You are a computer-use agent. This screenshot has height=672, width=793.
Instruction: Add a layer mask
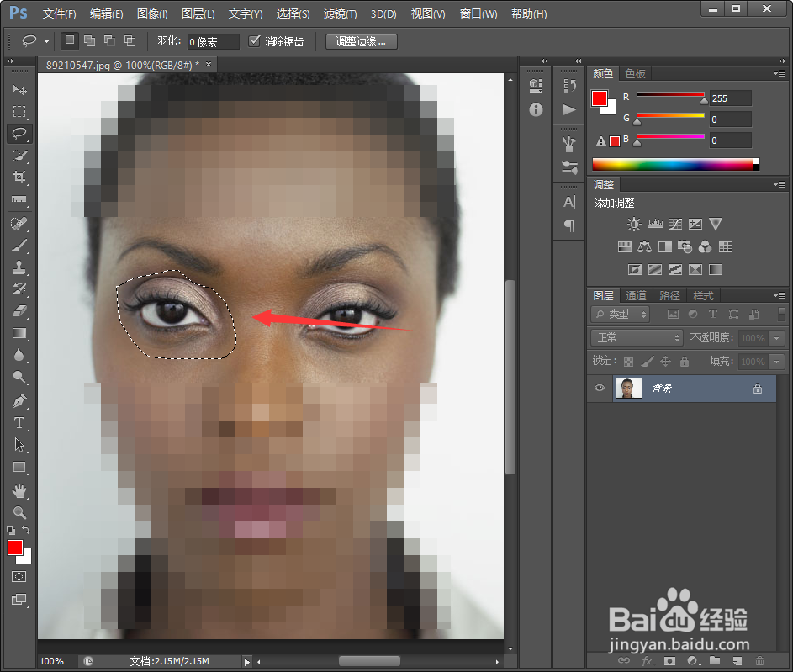pyautogui.click(x=669, y=661)
